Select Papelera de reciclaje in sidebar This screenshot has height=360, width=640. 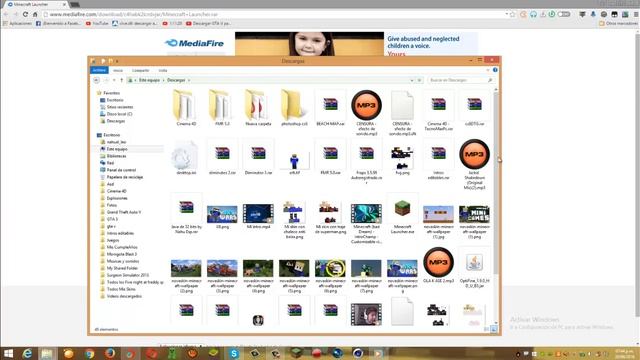point(122,177)
